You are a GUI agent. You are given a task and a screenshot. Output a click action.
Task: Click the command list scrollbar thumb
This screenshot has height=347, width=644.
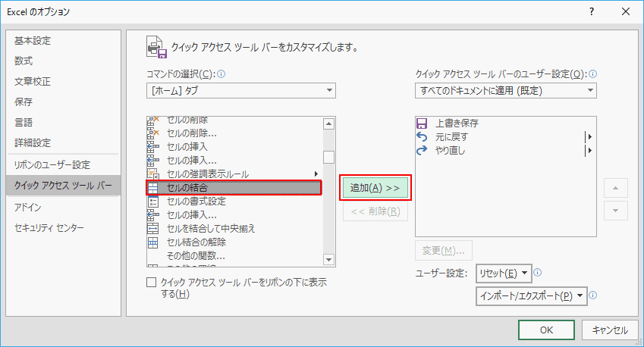(328, 157)
